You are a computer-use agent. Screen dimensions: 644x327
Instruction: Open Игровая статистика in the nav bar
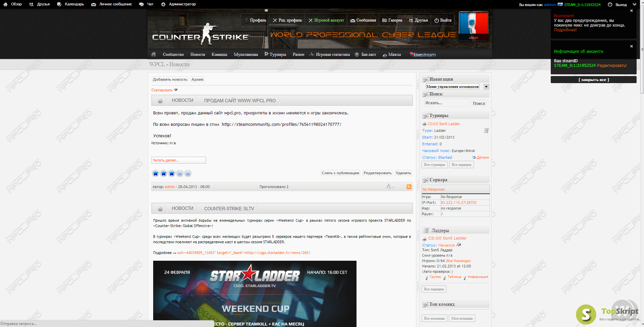[330, 54]
